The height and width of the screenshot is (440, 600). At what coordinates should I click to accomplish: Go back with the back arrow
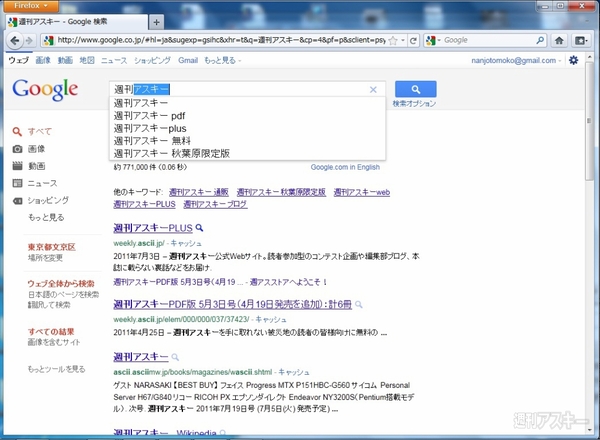tap(15, 40)
